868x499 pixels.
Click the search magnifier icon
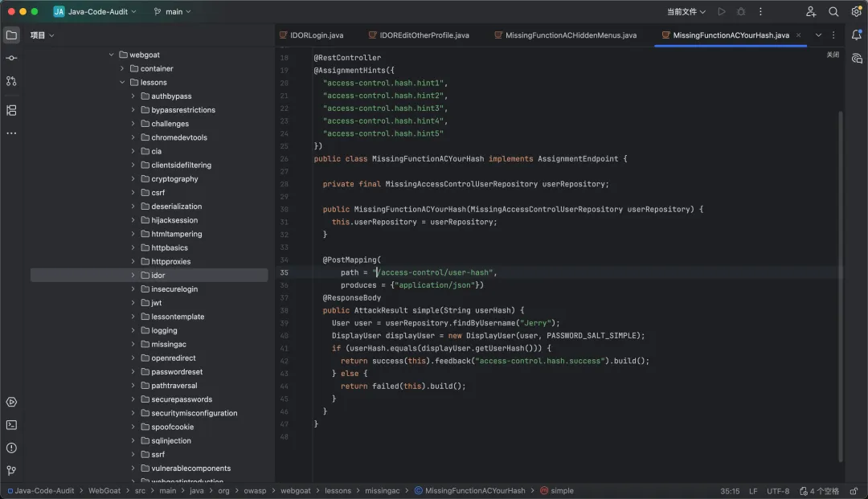pos(833,12)
